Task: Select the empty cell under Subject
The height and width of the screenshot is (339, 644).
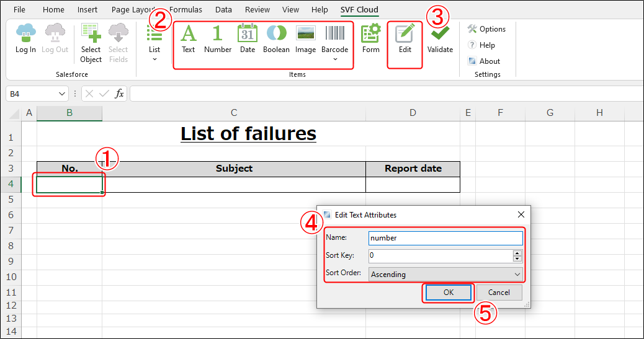Action: 234,185
